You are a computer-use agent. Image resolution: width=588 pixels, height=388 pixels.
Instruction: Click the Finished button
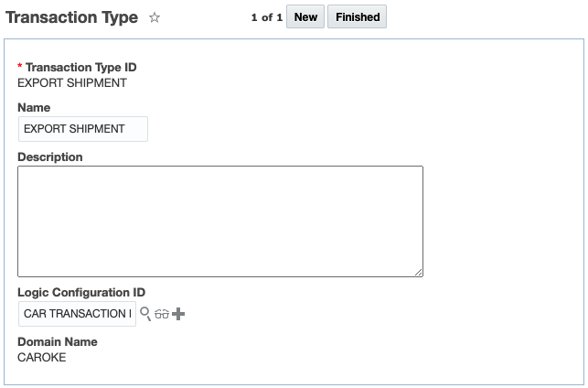[358, 17]
